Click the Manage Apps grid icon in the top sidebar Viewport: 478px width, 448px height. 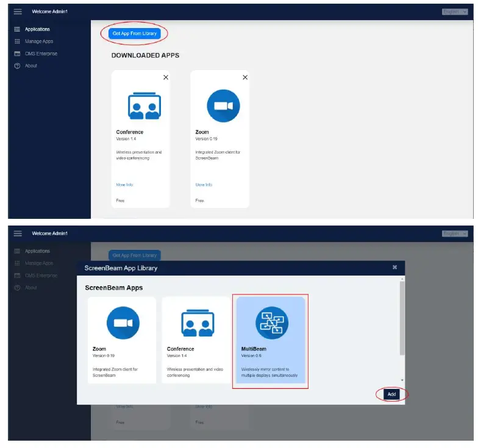[17, 41]
